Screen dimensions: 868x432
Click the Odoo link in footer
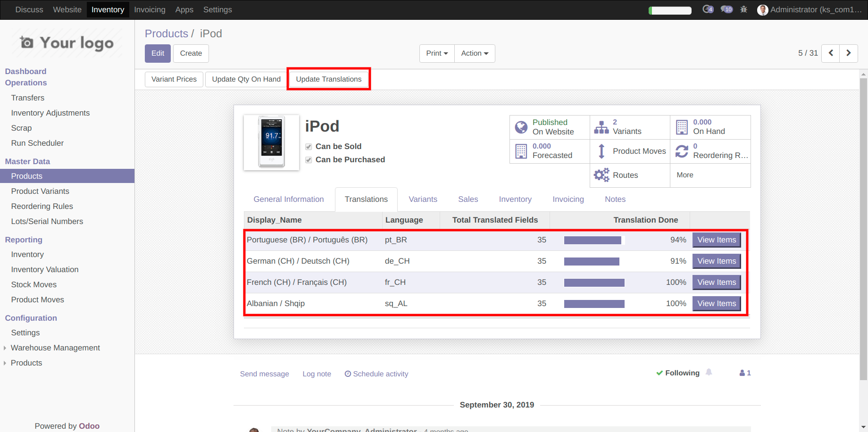pyautogui.click(x=89, y=426)
